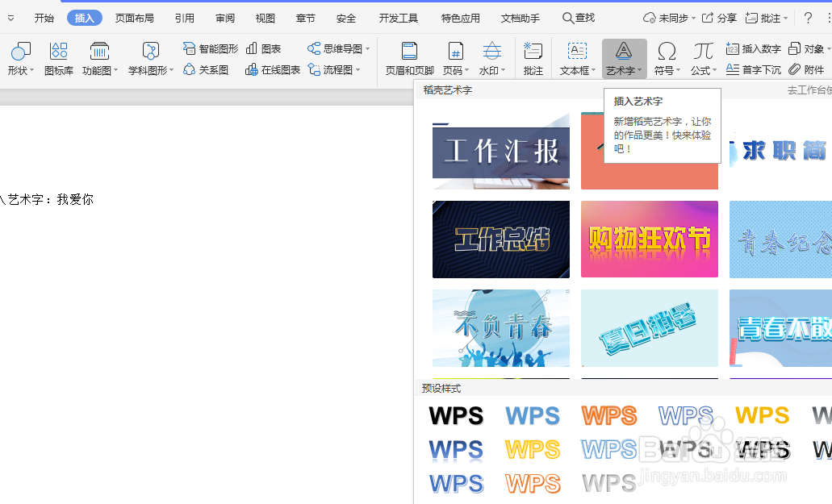Open the Symbol (符号) tool
The image size is (832, 504).
coord(667,58)
